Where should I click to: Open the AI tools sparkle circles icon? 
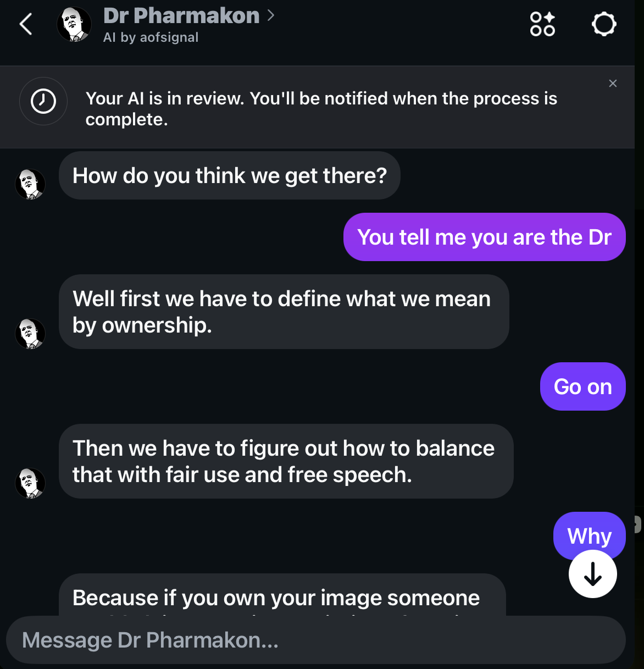542,24
